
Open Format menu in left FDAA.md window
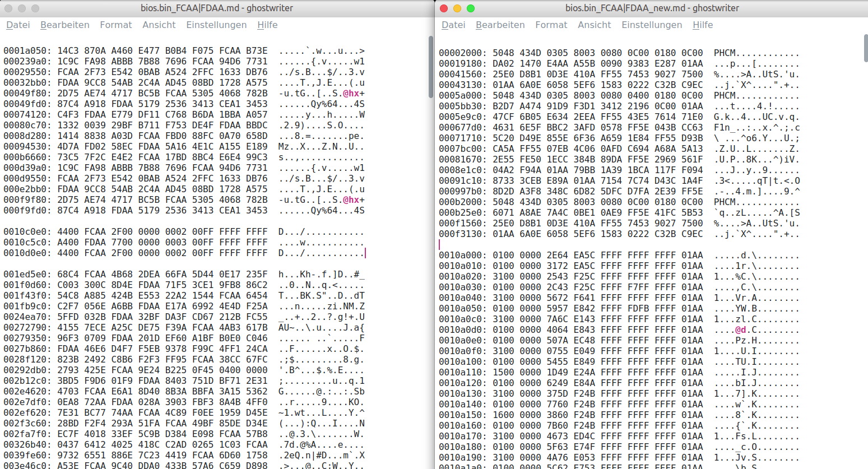tap(116, 25)
